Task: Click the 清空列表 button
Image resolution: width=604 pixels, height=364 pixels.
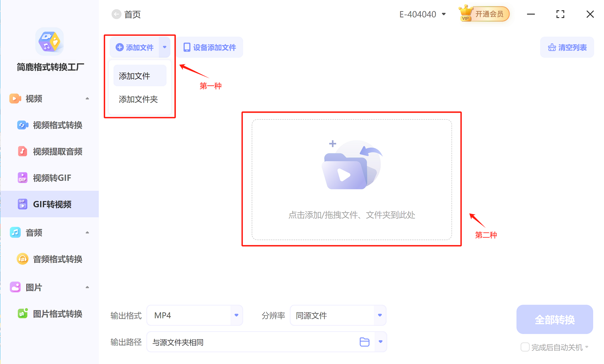Action: (x=567, y=48)
